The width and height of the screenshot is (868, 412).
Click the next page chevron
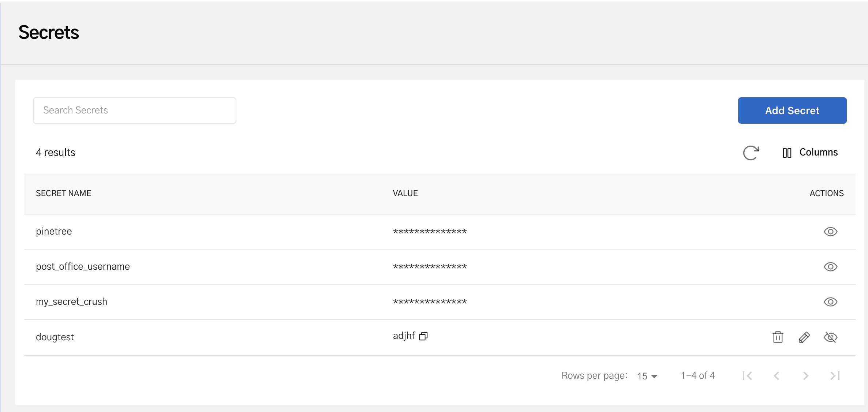click(x=805, y=375)
